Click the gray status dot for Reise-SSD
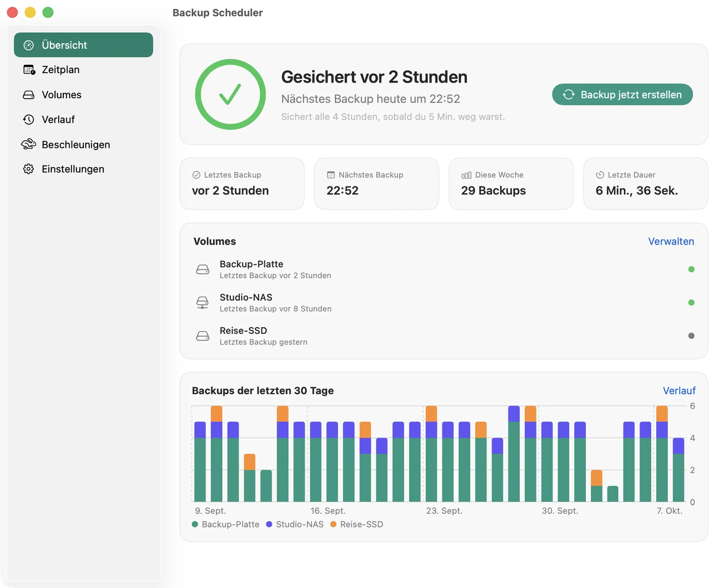 691,336
